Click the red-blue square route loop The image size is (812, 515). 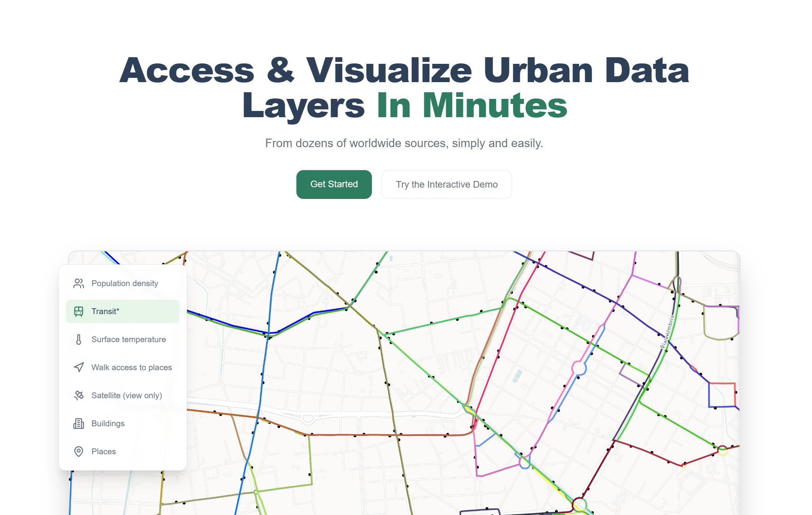722,395
